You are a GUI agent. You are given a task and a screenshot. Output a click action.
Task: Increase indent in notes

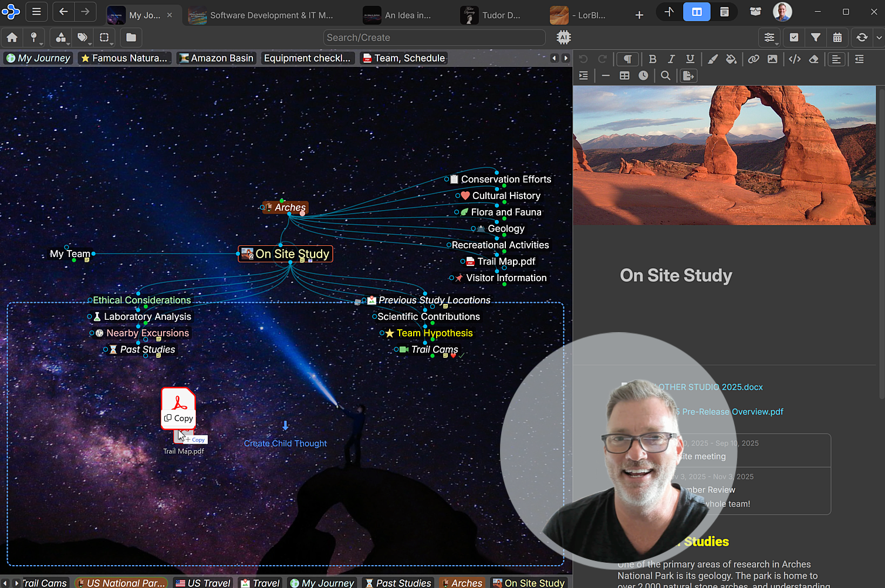583,76
